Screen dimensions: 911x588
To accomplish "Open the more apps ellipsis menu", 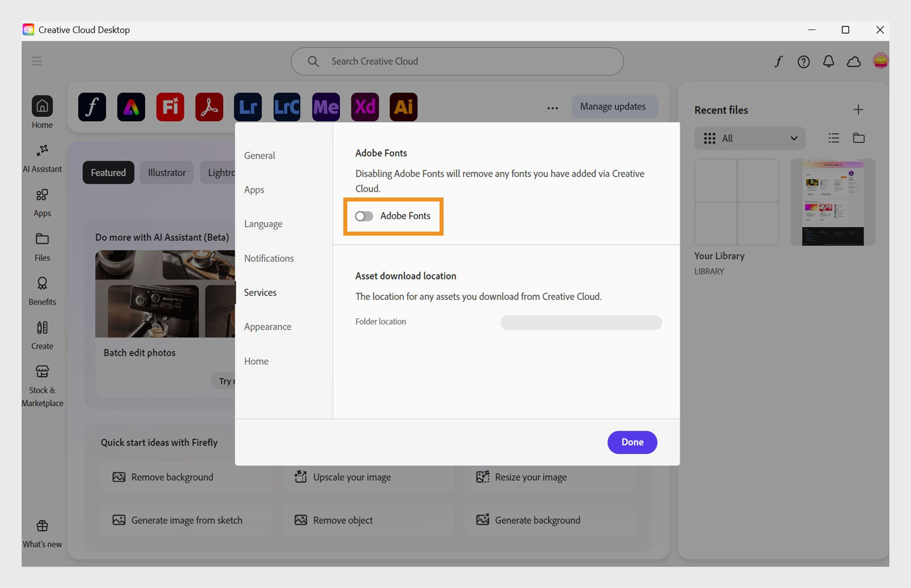I will pyautogui.click(x=552, y=108).
